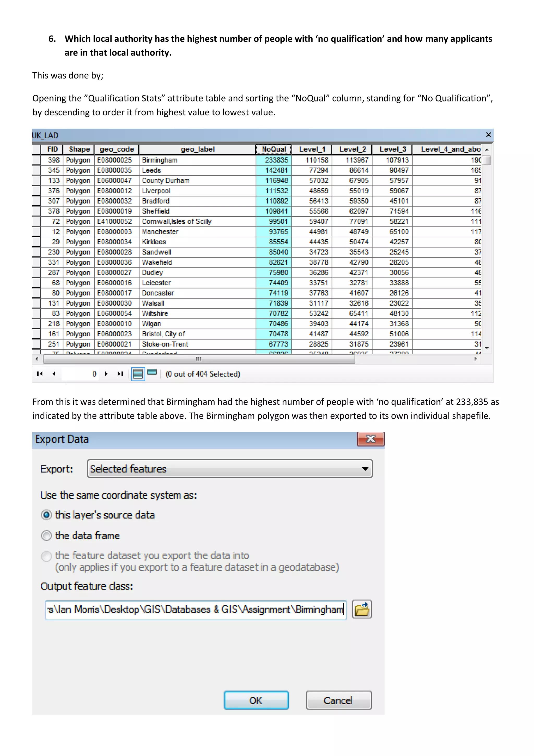Click horizontal scroll right arrow
This screenshot has height=756, width=534.
coord(476,359)
